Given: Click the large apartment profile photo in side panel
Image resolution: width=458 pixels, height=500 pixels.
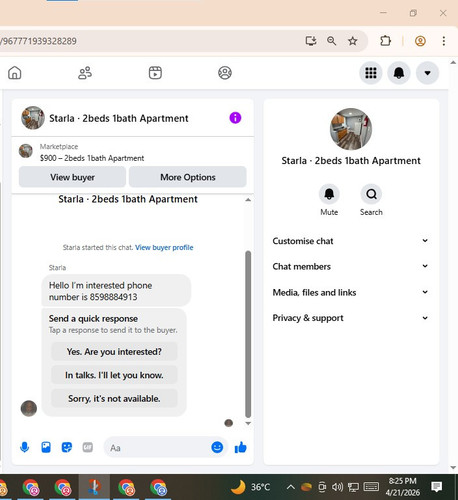Looking at the screenshot, I should 351,129.
